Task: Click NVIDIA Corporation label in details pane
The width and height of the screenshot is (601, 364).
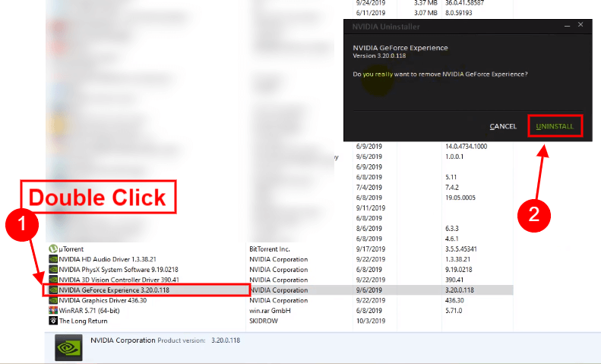Action: (122, 340)
